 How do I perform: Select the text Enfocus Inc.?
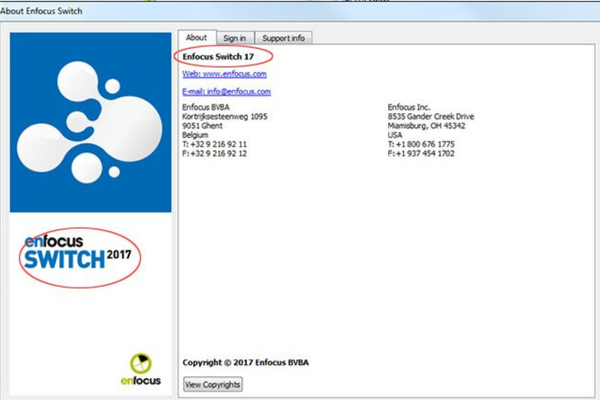pyautogui.click(x=409, y=107)
